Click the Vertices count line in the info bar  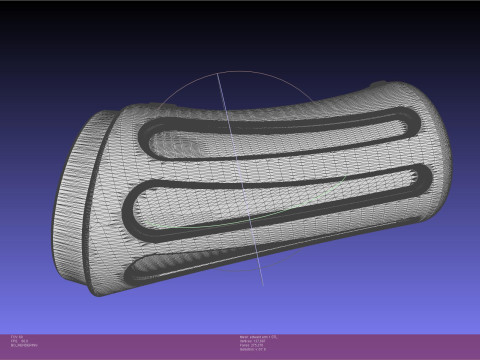(253, 341)
